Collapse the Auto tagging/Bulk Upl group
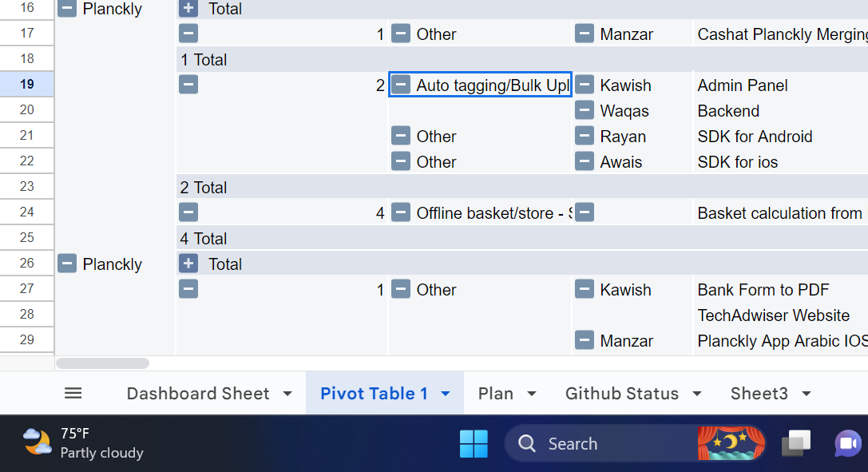The image size is (868, 472). click(x=401, y=85)
